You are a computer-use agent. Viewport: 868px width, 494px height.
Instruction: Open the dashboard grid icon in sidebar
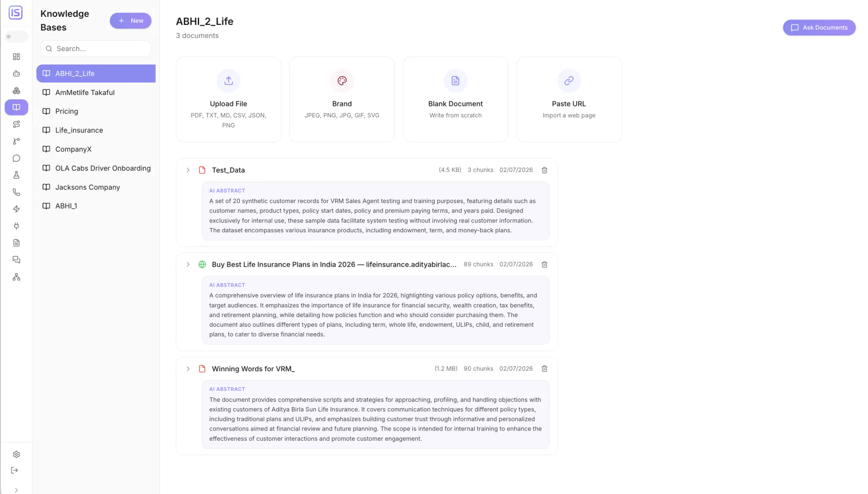[16, 56]
